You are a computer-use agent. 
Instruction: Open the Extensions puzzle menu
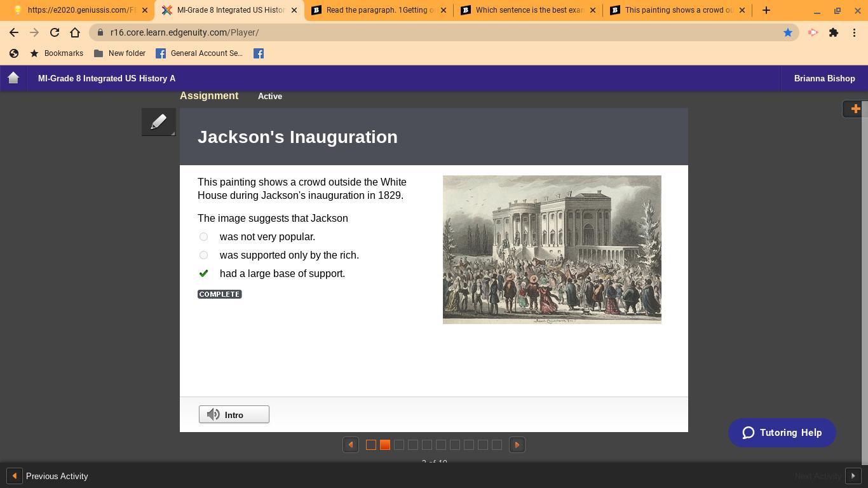(834, 32)
